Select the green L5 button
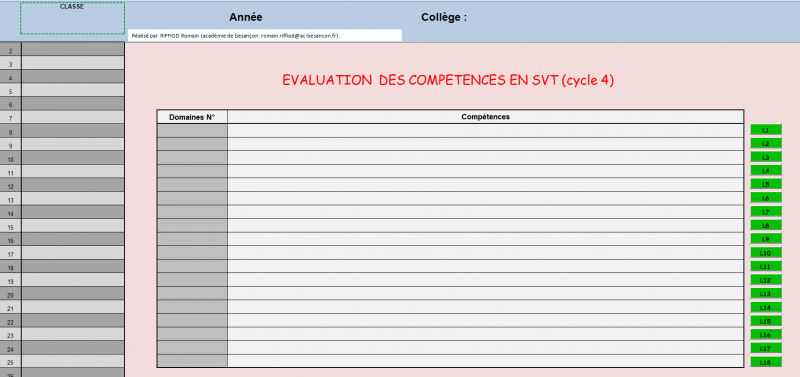Viewport: 800px width, 377px height. pos(765,184)
